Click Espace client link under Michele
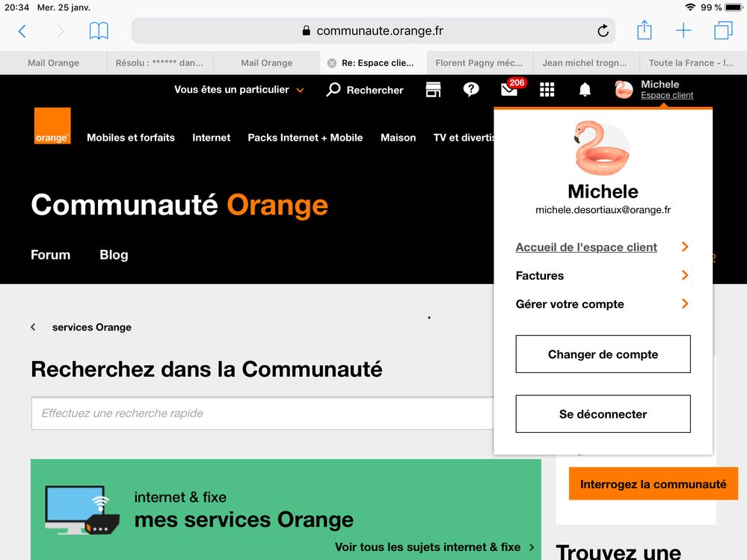 pyautogui.click(x=666, y=95)
